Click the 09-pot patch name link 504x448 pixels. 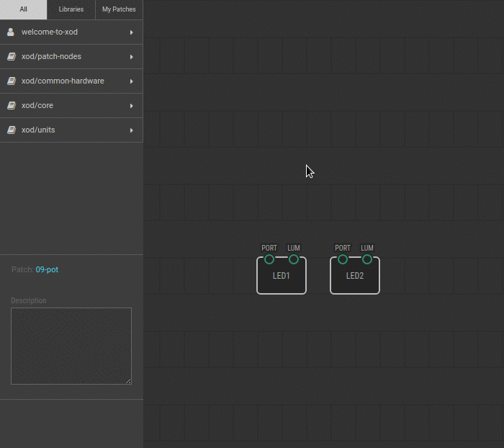(47, 269)
